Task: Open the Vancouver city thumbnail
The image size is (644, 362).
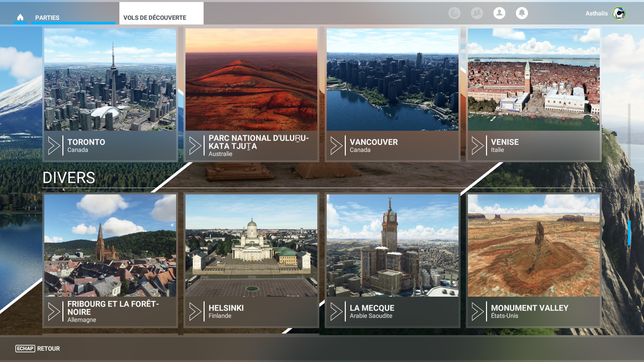Action: (392, 79)
